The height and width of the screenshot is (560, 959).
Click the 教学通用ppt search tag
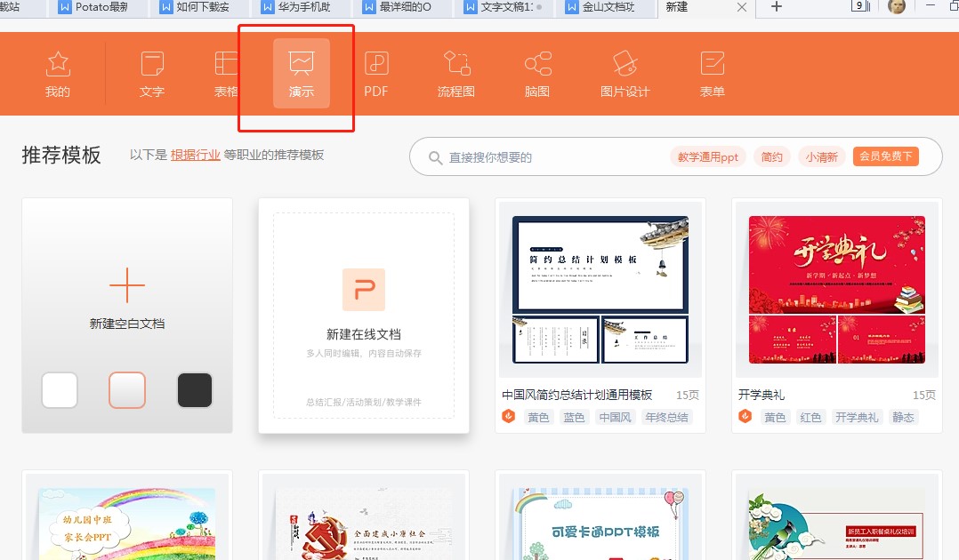[707, 157]
